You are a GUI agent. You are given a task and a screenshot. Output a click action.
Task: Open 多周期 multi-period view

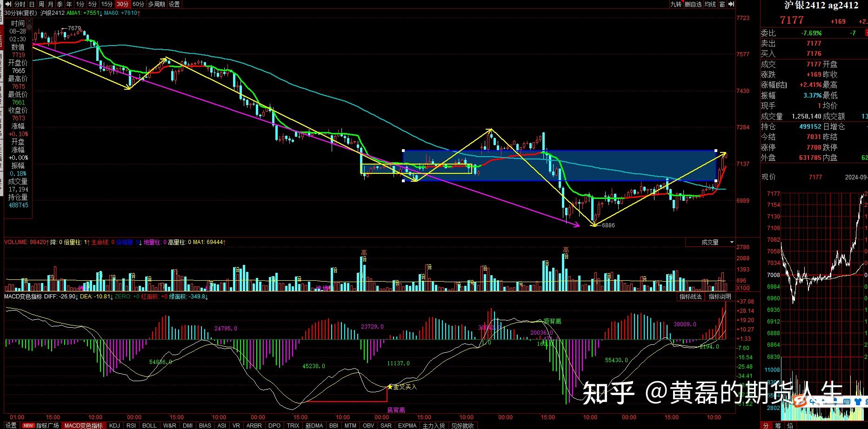[x=157, y=4]
